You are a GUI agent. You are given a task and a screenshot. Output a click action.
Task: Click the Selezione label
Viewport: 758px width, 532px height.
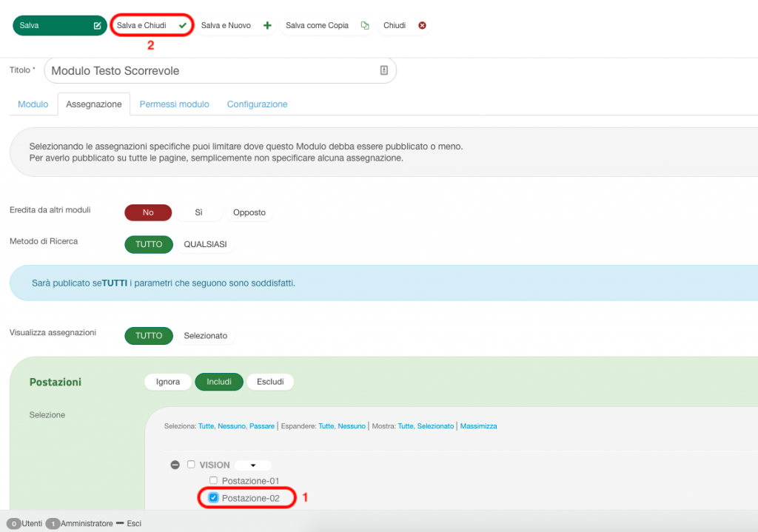47,415
